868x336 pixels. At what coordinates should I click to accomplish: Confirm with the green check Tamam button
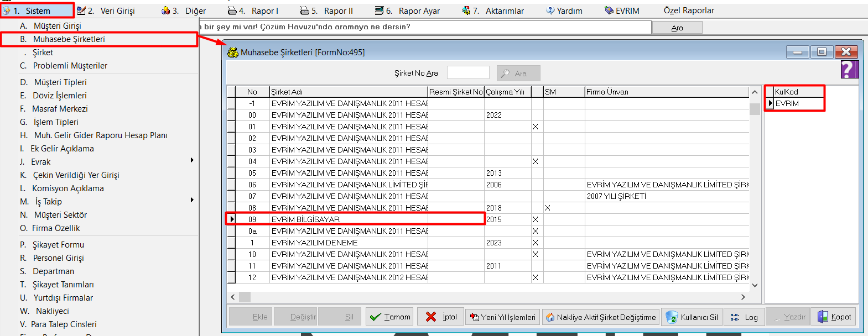(390, 317)
